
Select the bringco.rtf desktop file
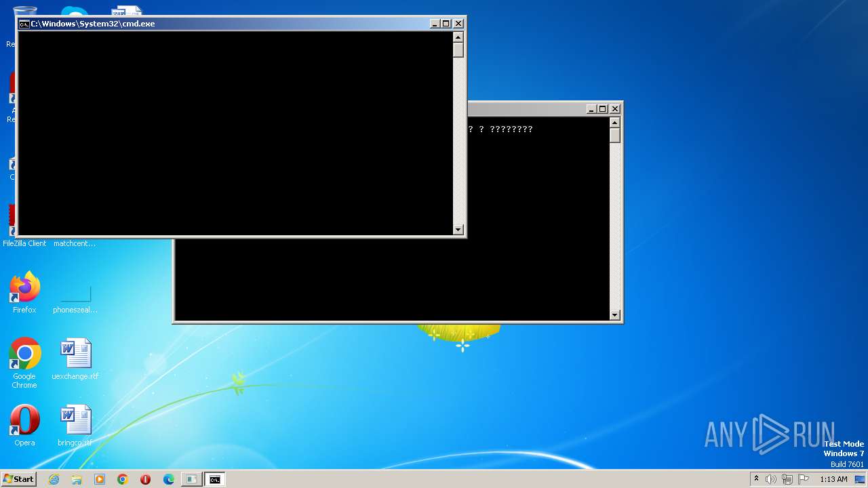click(75, 426)
